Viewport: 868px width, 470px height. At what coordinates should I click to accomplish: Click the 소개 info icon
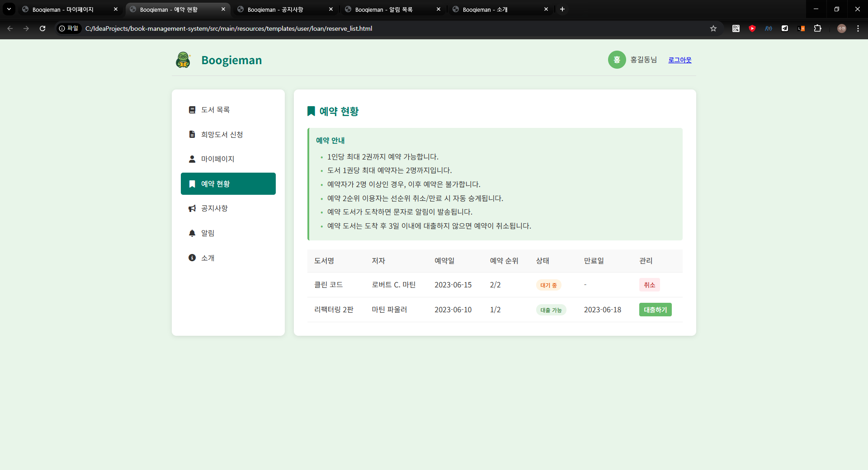[192, 258]
